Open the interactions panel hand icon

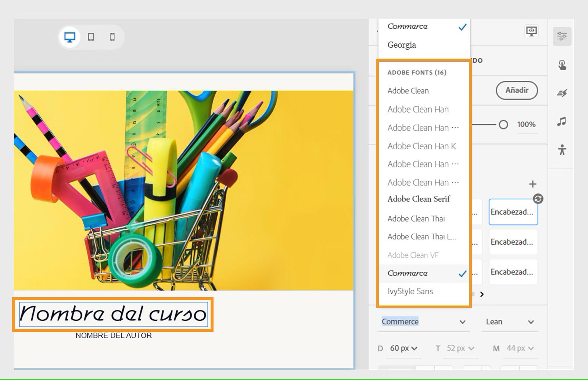pyautogui.click(x=562, y=65)
